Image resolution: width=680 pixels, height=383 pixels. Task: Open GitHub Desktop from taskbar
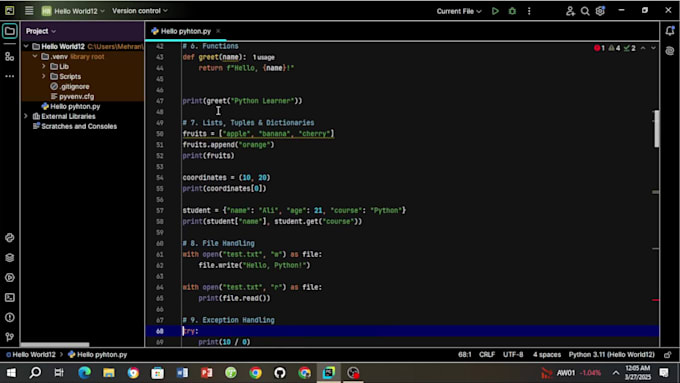point(280,373)
